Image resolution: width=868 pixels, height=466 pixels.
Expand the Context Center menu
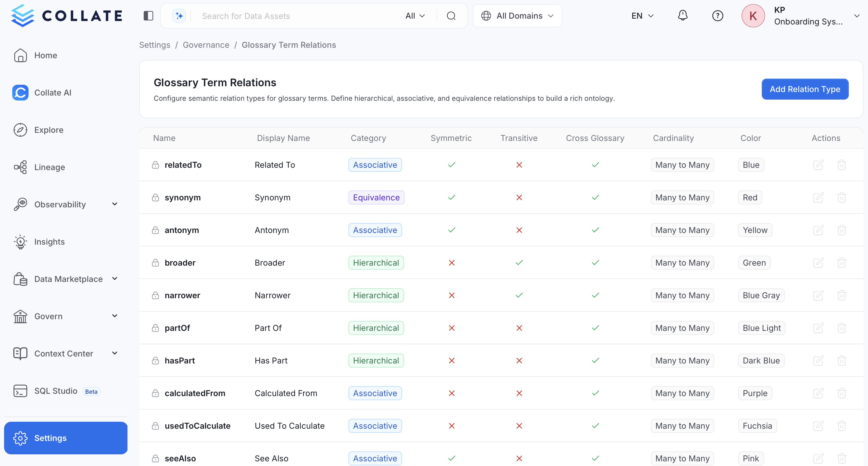pyautogui.click(x=115, y=353)
